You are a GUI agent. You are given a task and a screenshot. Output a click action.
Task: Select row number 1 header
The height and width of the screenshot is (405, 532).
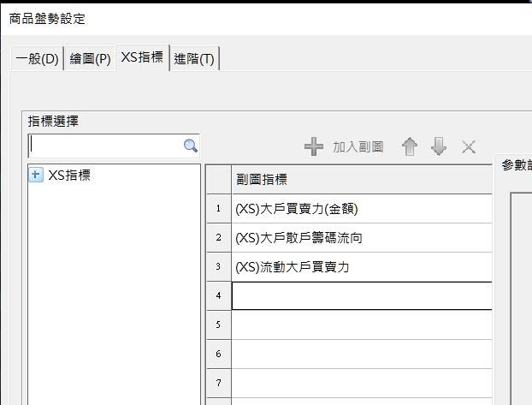[218, 209]
